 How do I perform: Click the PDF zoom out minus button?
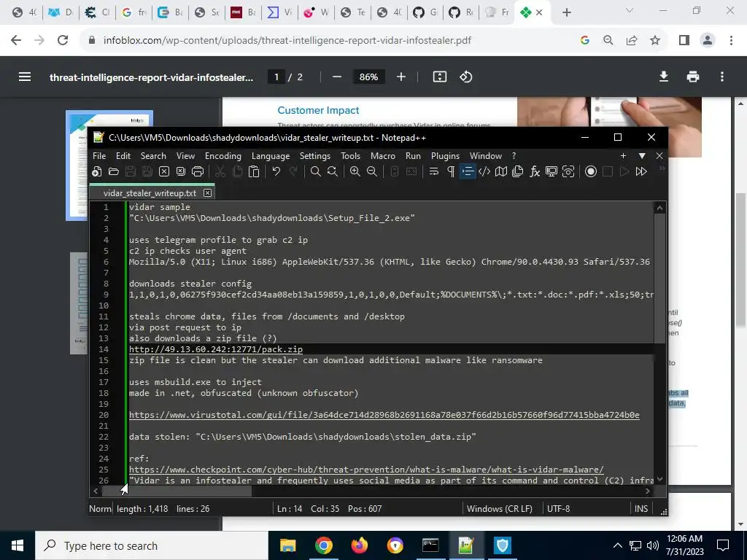(x=337, y=77)
